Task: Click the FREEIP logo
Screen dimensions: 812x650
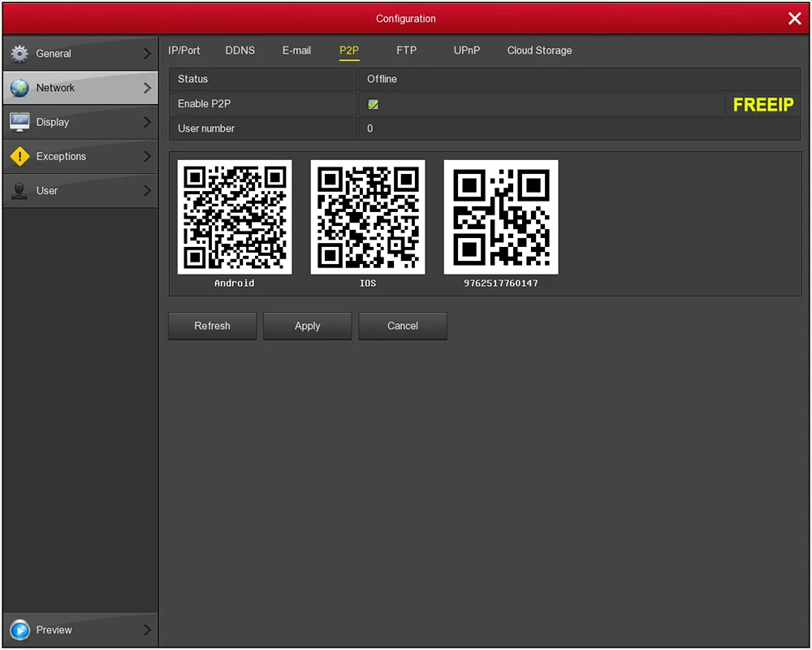Action: [763, 105]
